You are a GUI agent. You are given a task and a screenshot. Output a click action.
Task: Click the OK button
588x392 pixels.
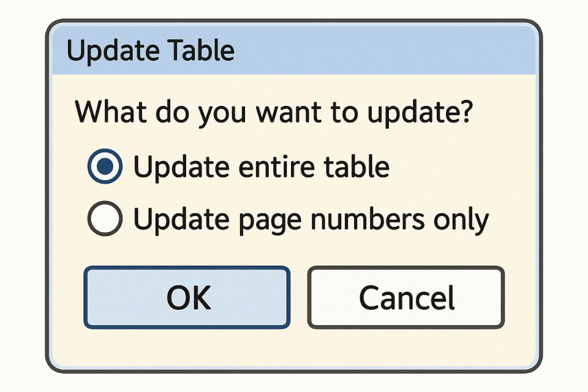tap(186, 297)
